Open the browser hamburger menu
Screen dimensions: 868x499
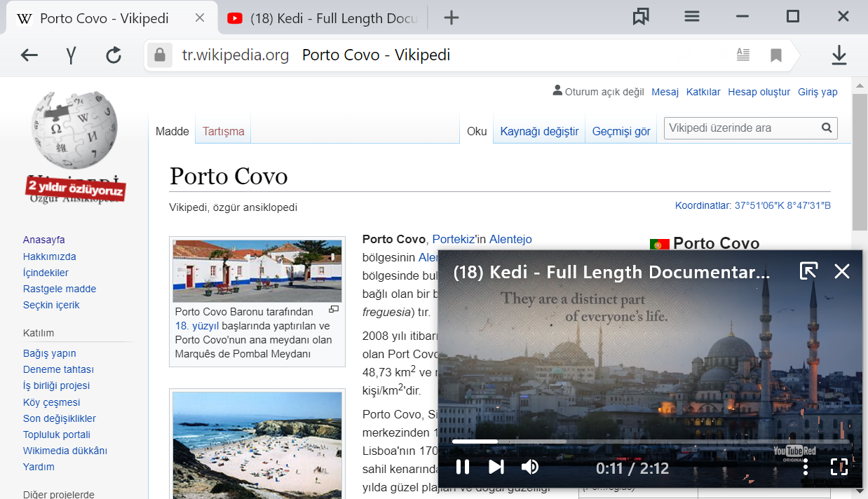(692, 16)
